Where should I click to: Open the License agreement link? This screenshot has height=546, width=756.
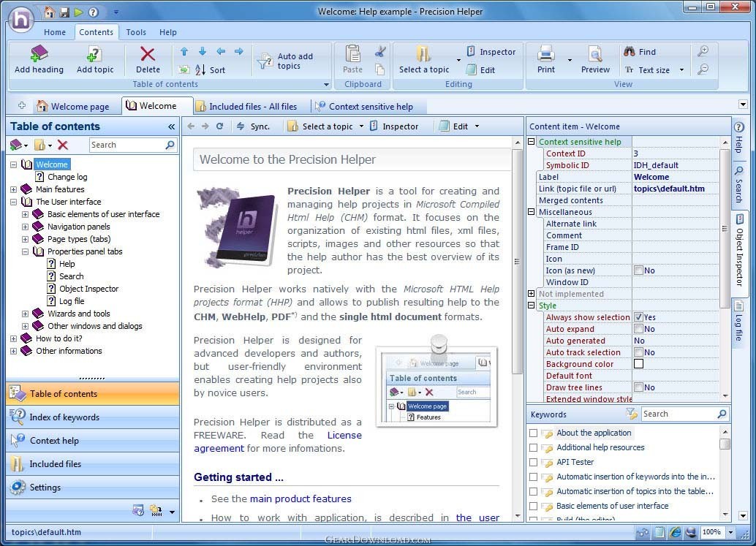coord(344,435)
